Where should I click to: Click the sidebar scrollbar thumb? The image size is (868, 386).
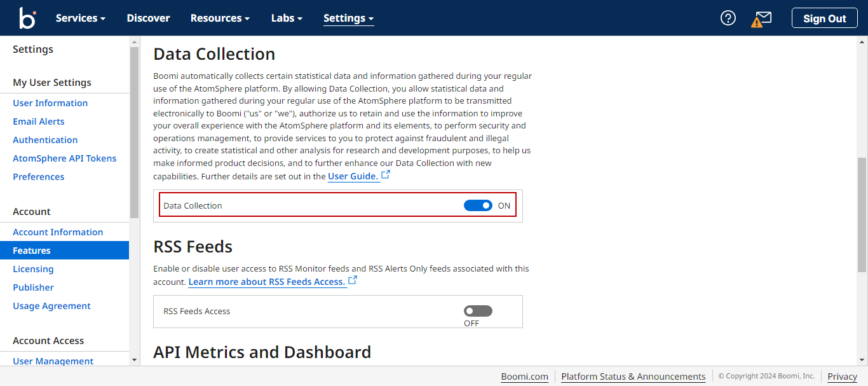(x=134, y=132)
